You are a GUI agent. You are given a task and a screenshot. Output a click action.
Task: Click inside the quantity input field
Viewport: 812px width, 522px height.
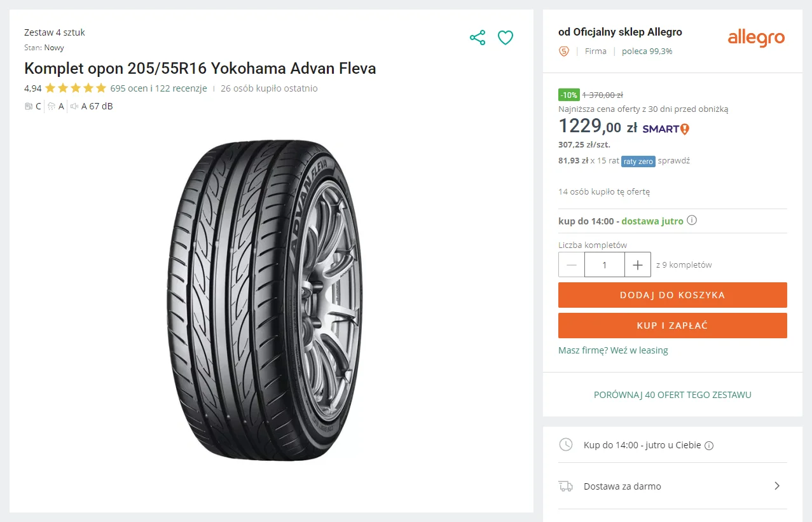(x=604, y=264)
